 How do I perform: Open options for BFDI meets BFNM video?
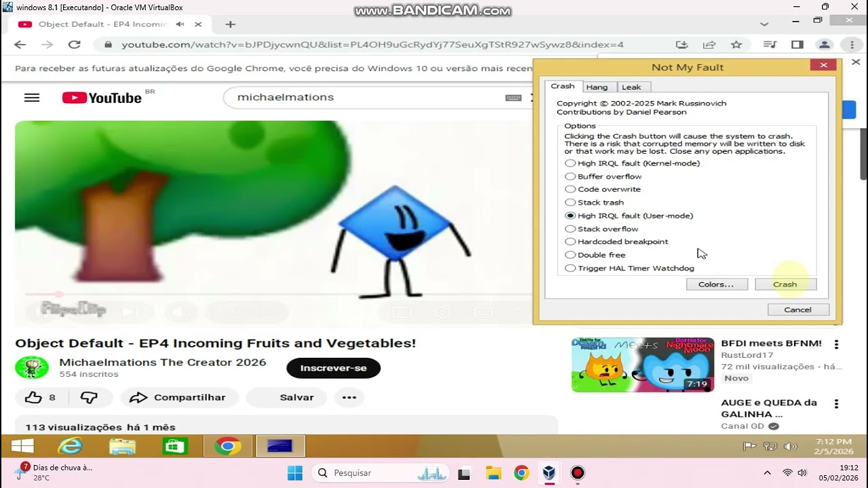coord(837,344)
